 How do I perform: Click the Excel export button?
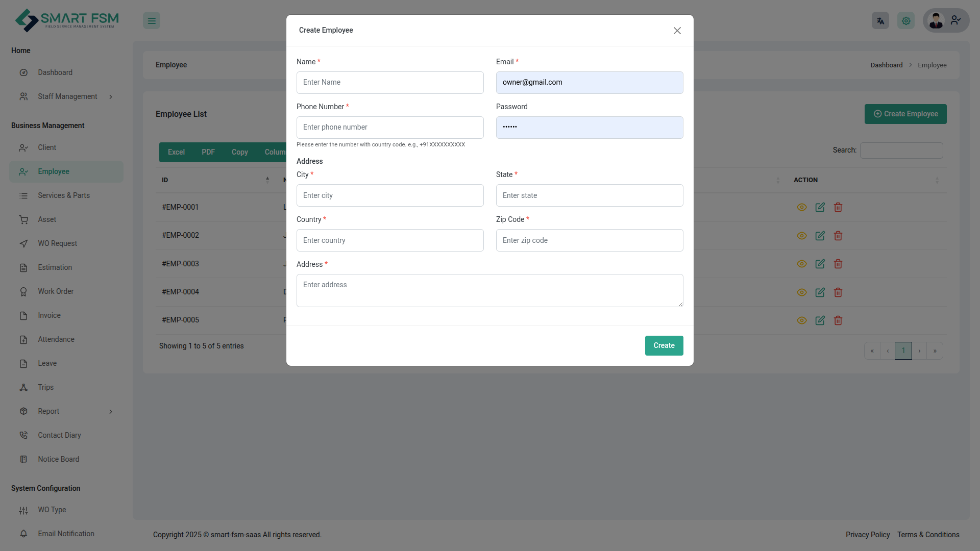pyautogui.click(x=176, y=152)
